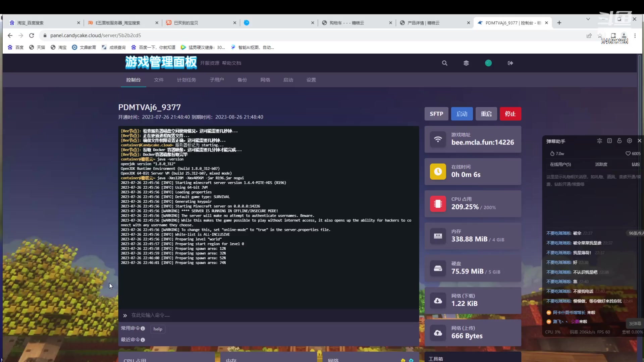Click the danmaku helper lock icon
Image resolution: width=644 pixels, height=362 pixels.
point(620,141)
